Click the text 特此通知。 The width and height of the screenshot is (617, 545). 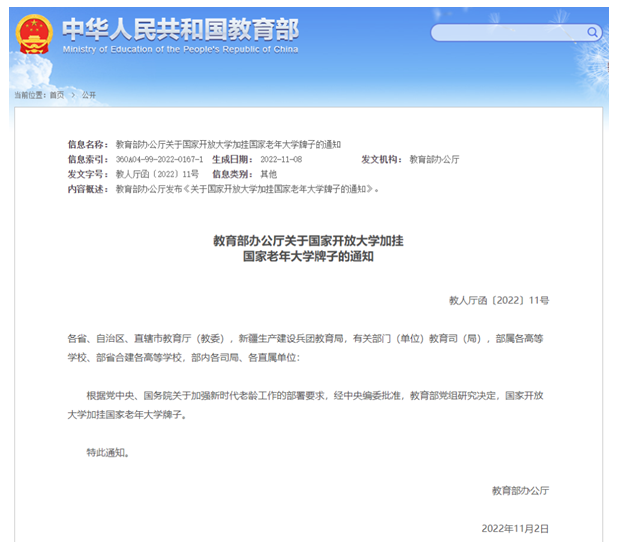[108, 453]
